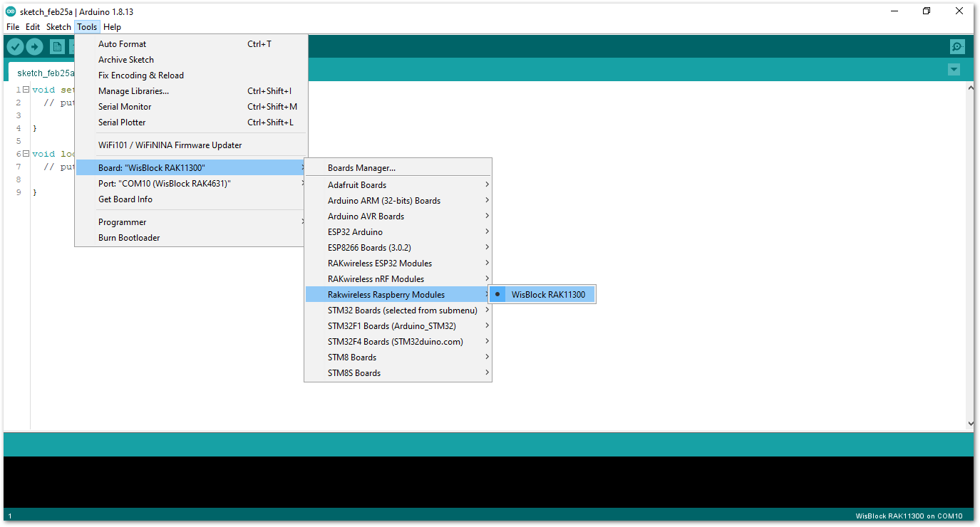The image size is (980, 527).
Task: Expand ESP8266 Boards (3.0.2) submenu
Action: 398,248
